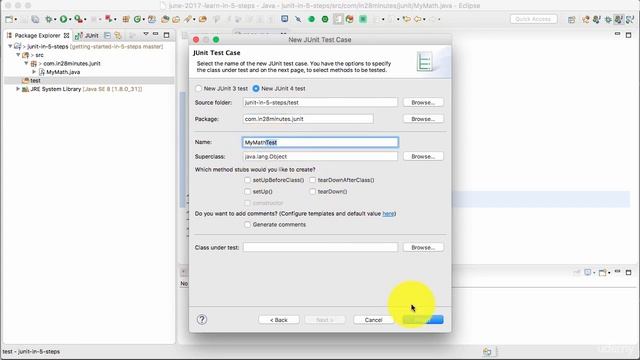Click the blue monitor terminal icon in toolbar
This screenshot has width=640, height=360.
point(284,19)
